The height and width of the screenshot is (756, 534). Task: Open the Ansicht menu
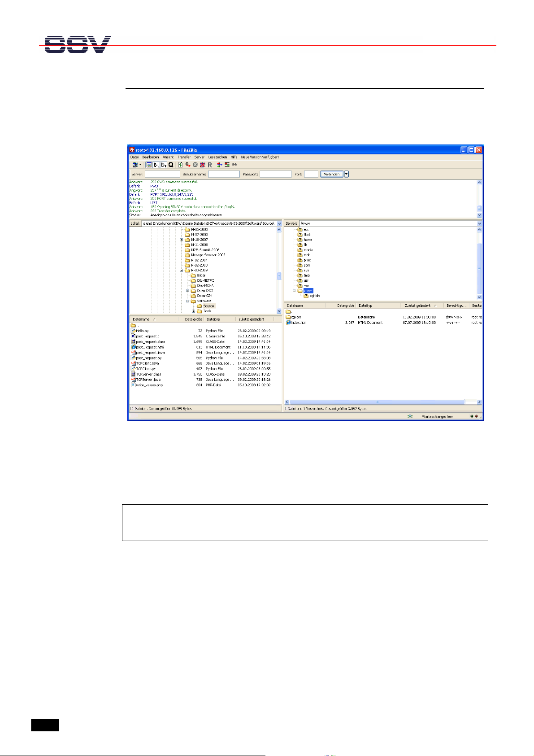(168, 157)
